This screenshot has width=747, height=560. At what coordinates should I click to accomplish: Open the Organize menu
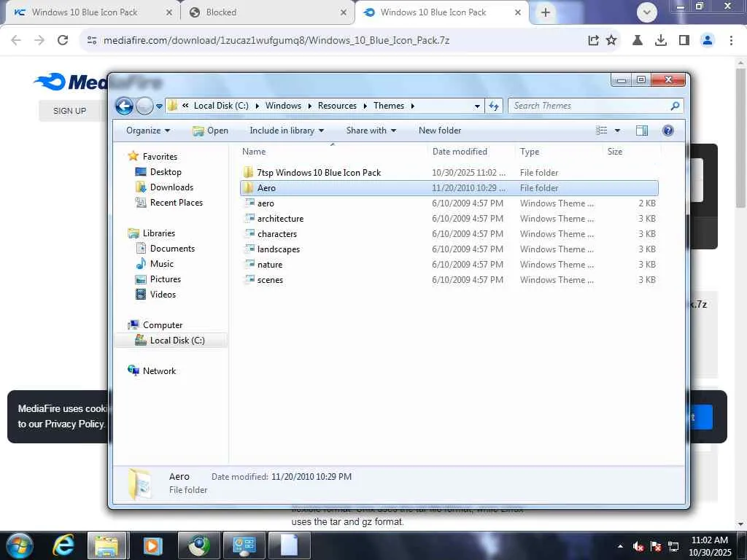coord(147,131)
